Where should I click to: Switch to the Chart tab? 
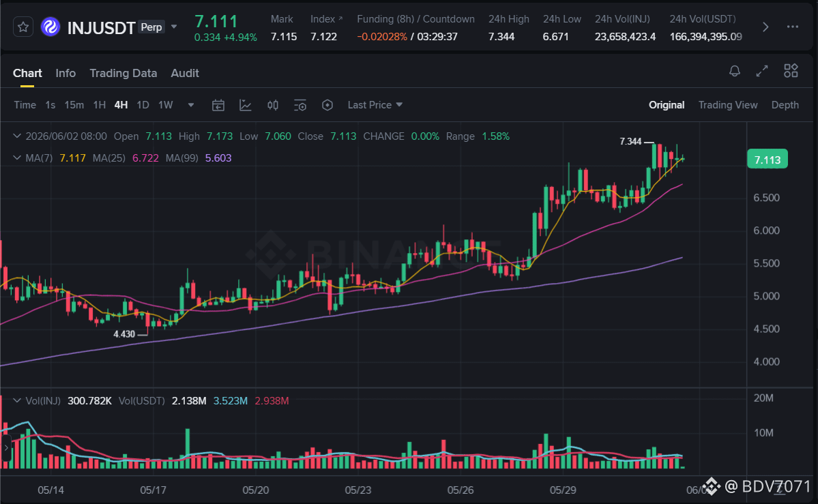27,73
